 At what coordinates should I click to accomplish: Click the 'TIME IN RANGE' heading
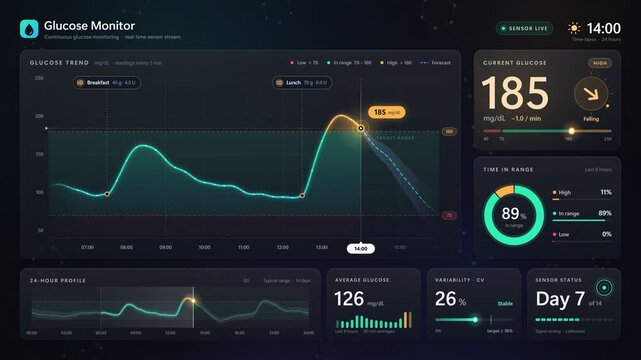click(508, 169)
